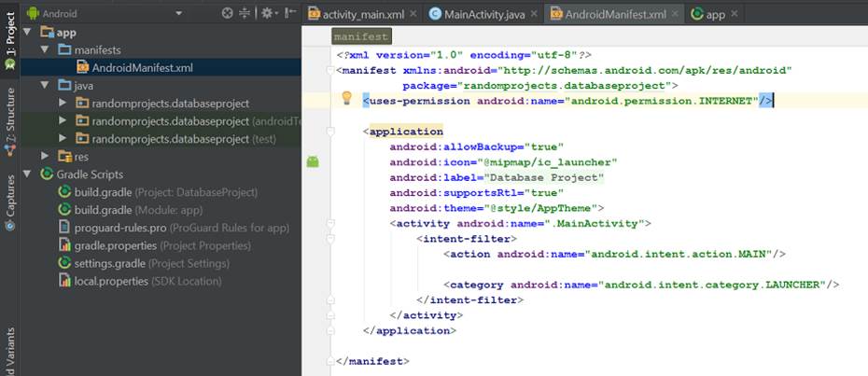The image size is (868, 376).
Task: Close the AndroidManifest.xml tab
Action: coord(674,14)
